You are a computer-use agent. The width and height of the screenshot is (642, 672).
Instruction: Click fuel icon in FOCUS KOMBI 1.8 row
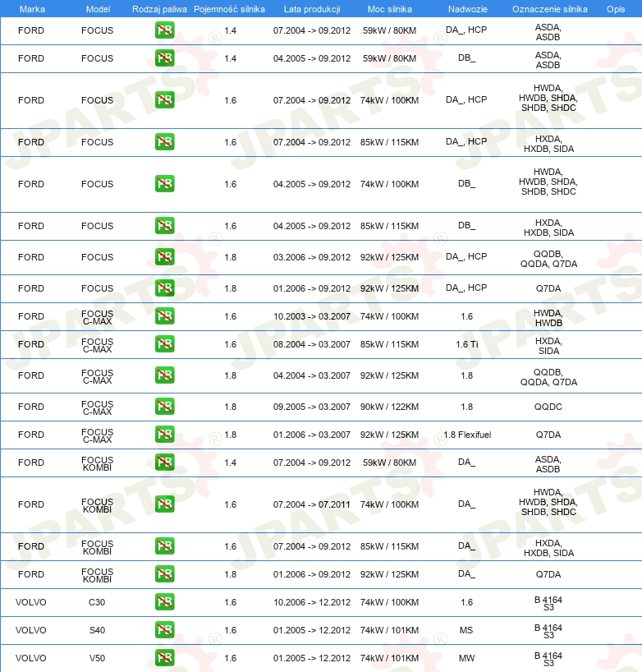pyautogui.click(x=164, y=574)
